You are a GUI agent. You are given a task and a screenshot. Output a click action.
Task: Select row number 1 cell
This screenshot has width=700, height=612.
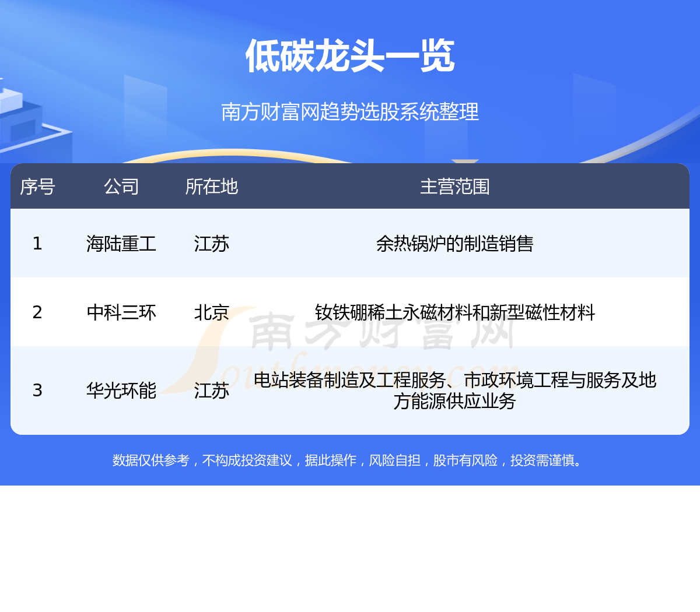(x=37, y=243)
